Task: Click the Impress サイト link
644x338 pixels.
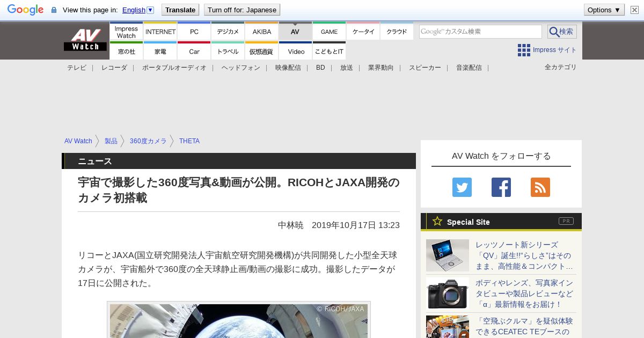Action: click(x=555, y=50)
